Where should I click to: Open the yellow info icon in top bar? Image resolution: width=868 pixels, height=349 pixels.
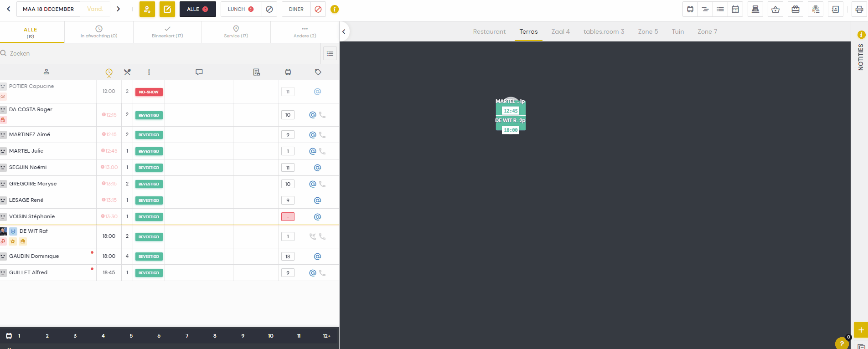(x=335, y=9)
